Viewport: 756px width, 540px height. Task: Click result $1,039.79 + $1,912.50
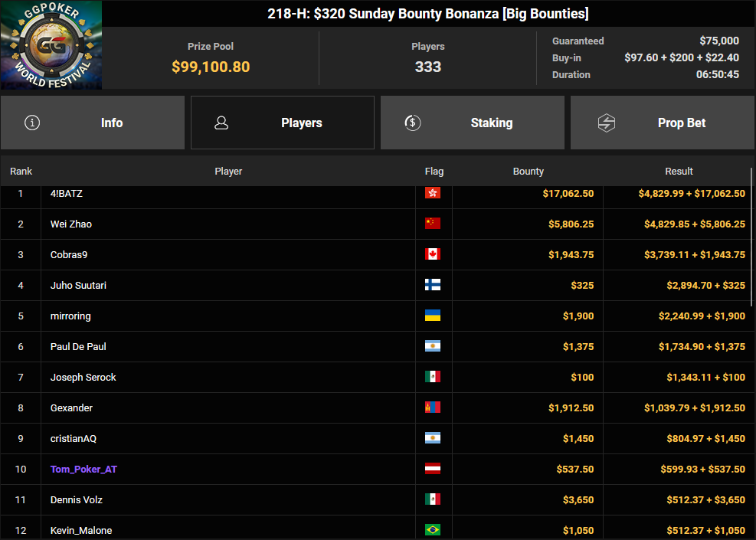[695, 408]
